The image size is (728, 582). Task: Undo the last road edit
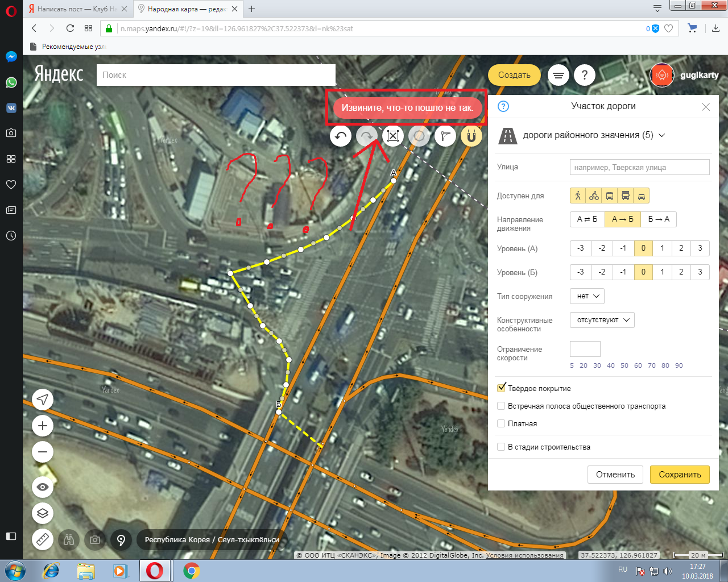coord(341,136)
